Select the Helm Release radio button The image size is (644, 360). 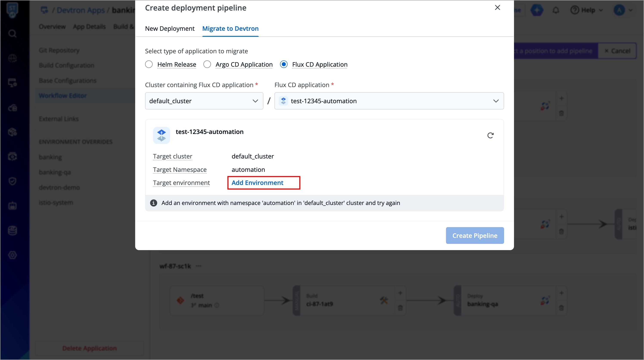(149, 65)
